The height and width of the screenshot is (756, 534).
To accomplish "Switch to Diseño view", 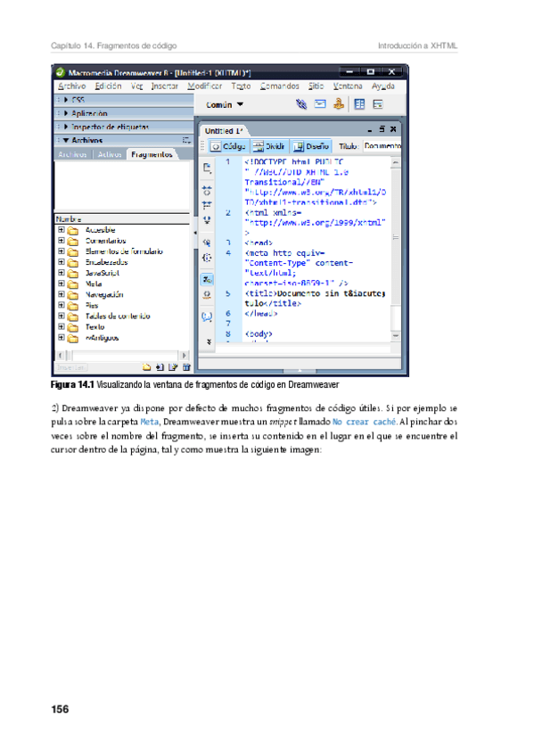I will point(311,146).
